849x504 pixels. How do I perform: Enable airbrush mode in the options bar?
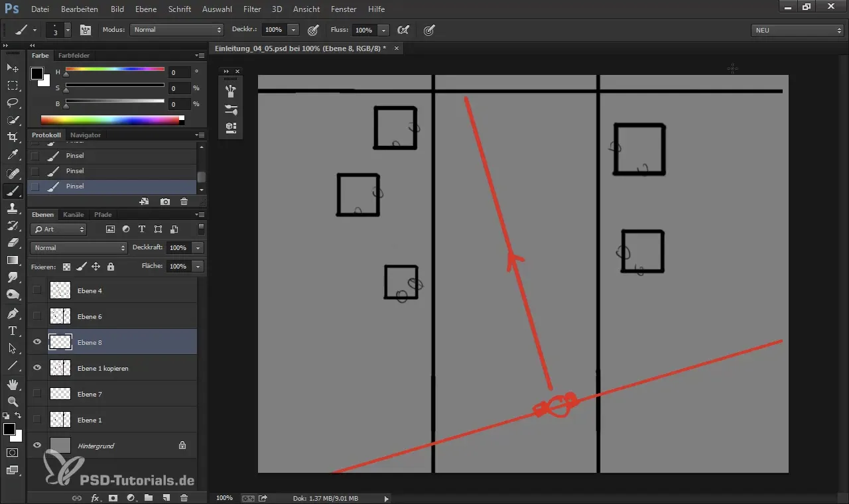[x=402, y=30]
